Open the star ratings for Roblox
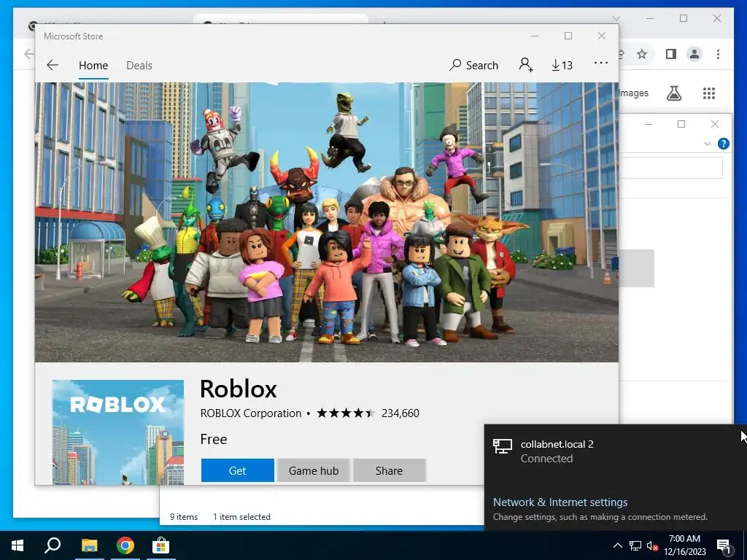This screenshot has width=747, height=560. 345,413
